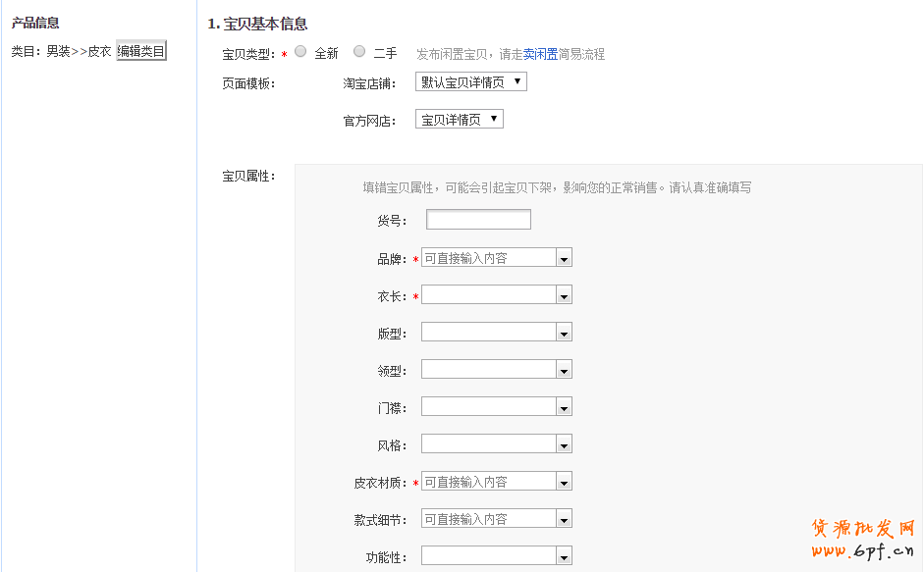Screen dimensions: 924x572
Task: Select the 全新 radio button
Action: pos(300,52)
